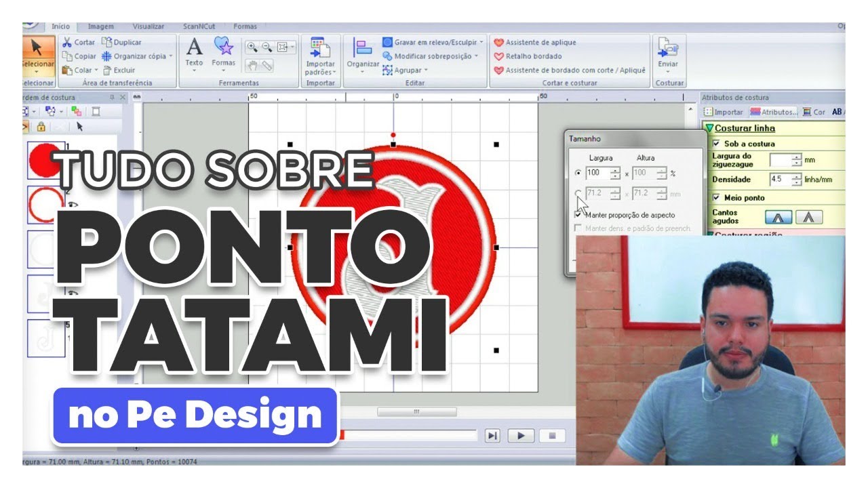The image size is (868, 488).
Task: Open the Cor attributes tab
Action: 814,112
